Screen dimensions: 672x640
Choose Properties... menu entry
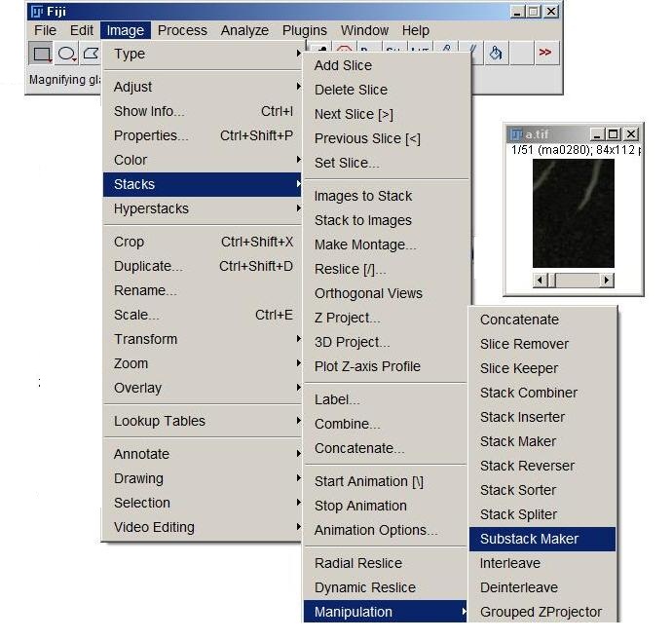pos(203,135)
